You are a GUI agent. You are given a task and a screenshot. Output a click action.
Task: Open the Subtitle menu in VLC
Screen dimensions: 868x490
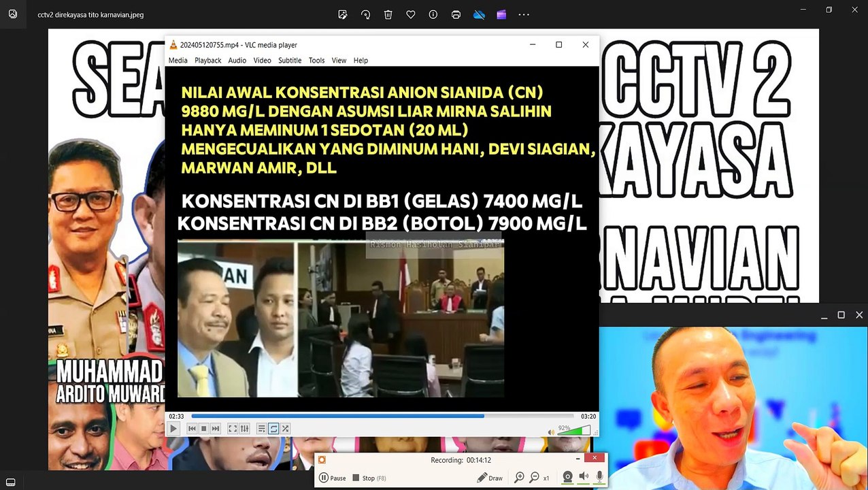tap(290, 61)
